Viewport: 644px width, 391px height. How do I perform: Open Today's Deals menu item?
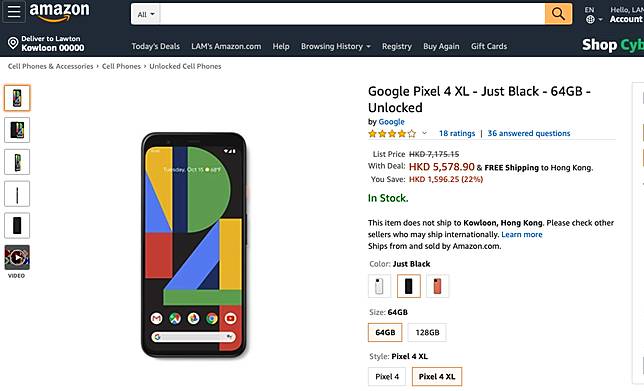(155, 46)
